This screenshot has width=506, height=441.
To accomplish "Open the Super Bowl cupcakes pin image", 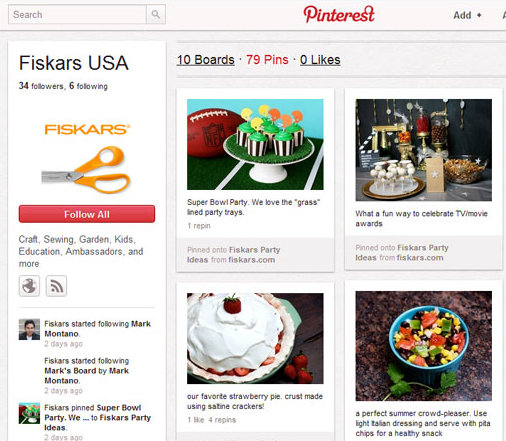I will 255,144.
